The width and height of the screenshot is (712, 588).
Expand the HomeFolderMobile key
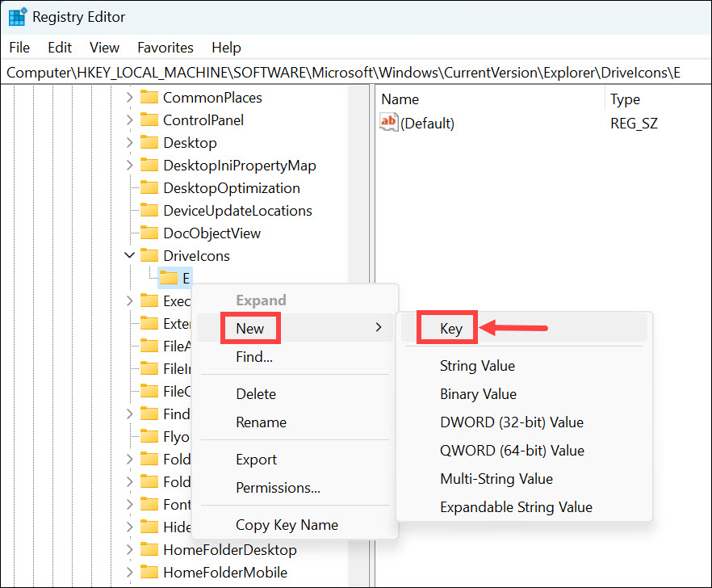tap(129, 573)
